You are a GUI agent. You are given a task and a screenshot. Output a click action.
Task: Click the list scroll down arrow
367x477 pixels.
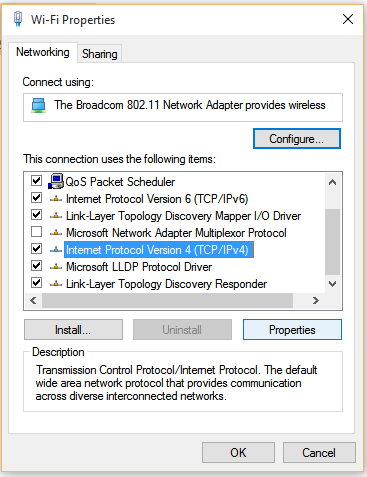(x=332, y=284)
